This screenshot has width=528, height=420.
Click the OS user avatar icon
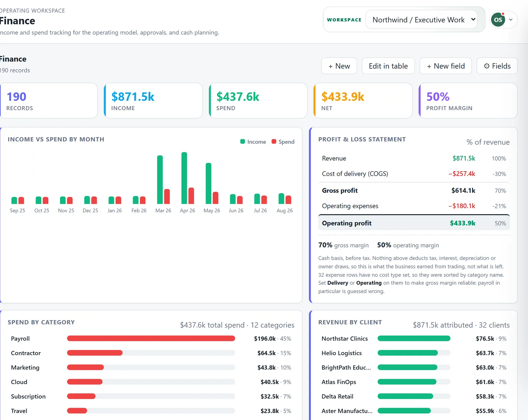point(498,20)
